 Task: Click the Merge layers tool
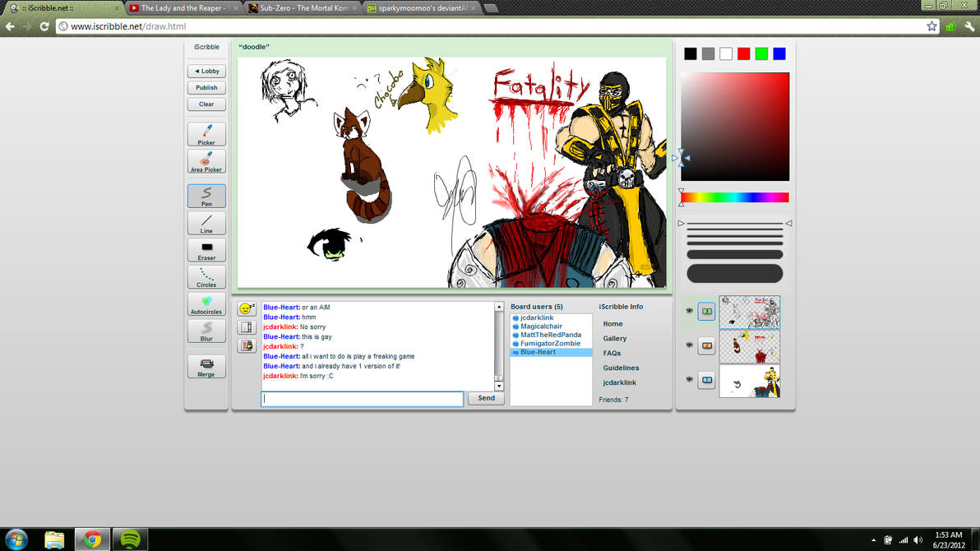click(206, 367)
